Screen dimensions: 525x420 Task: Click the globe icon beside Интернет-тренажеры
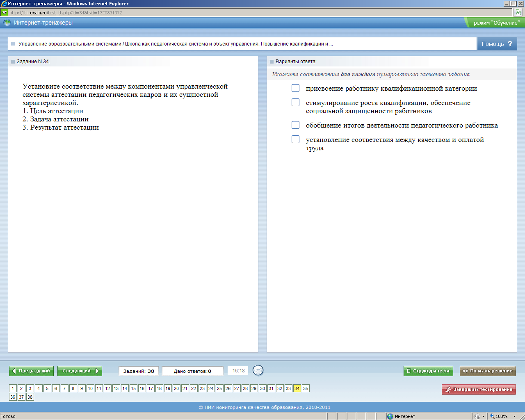(x=7, y=23)
